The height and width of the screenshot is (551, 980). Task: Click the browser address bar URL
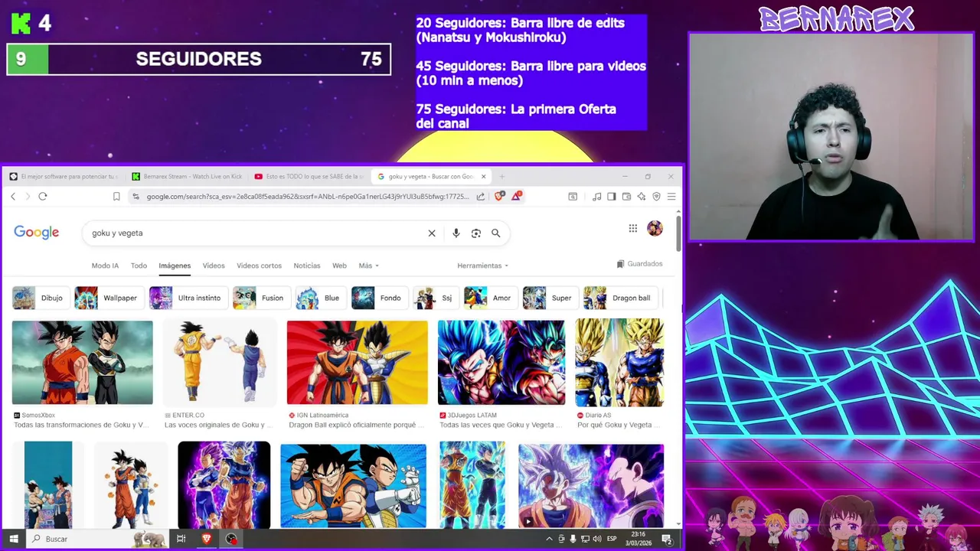pos(307,197)
